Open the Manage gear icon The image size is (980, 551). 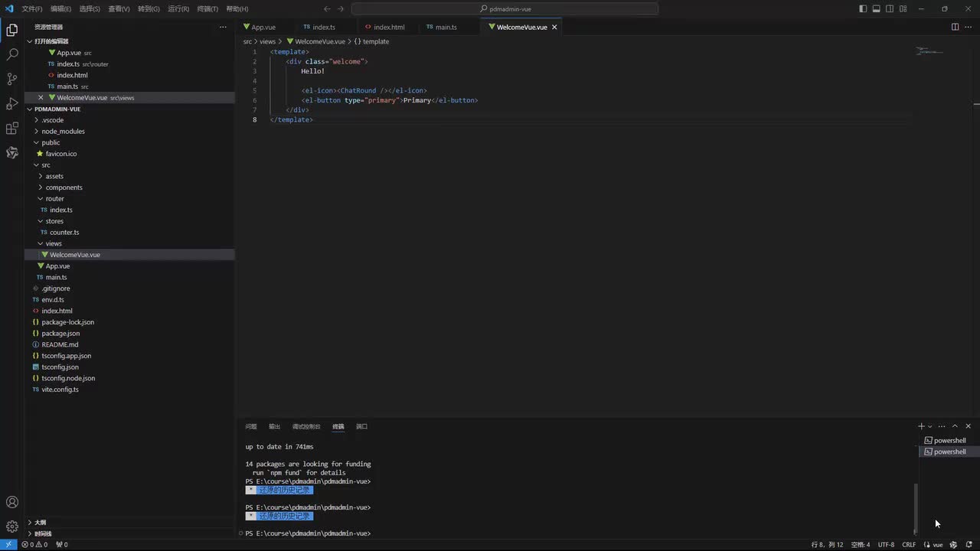click(12, 527)
